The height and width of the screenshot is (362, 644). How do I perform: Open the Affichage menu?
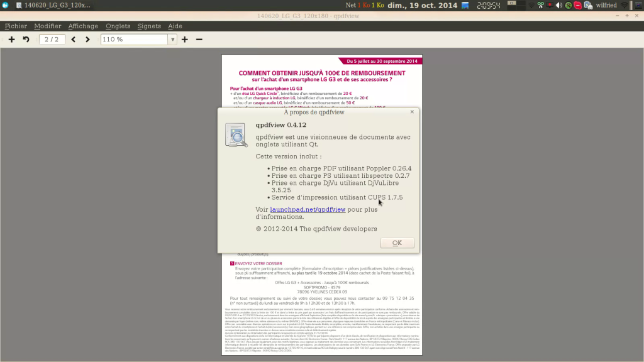click(x=83, y=26)
